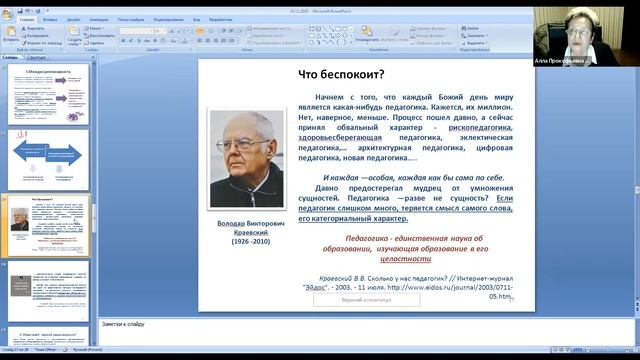Viewport: 640px width, 360px height.
Task: Save the presentation from the quick access toolbar
Action: (20, 11)
